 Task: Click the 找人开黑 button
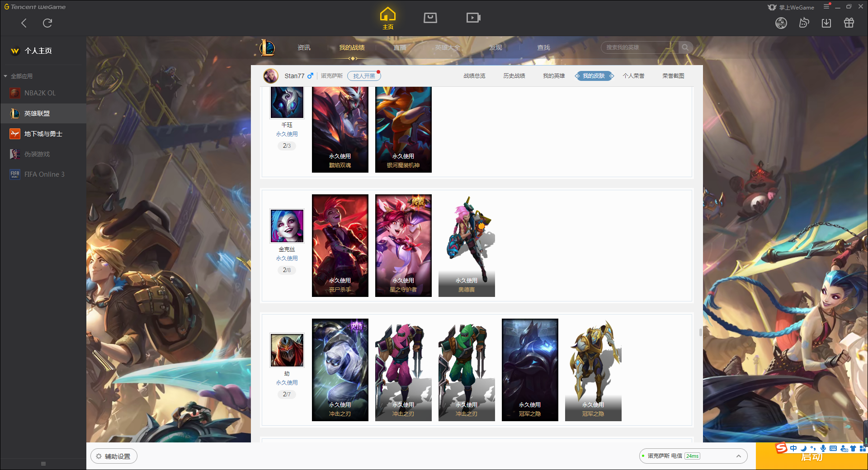click(x=364, y=76)
